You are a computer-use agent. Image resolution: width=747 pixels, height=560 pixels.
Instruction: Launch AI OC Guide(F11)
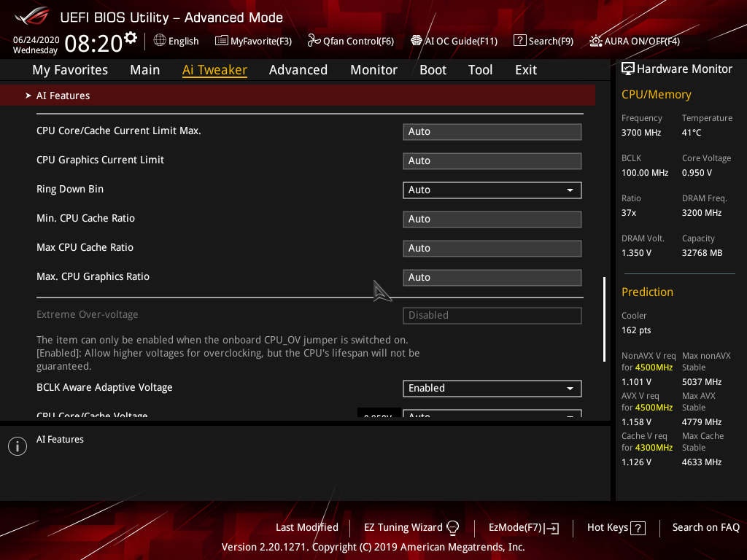point(454,41)
